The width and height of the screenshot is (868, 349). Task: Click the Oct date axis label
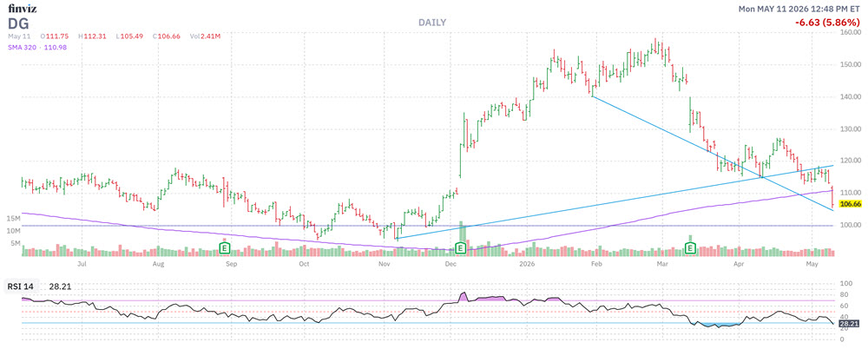tap(304, 265)
